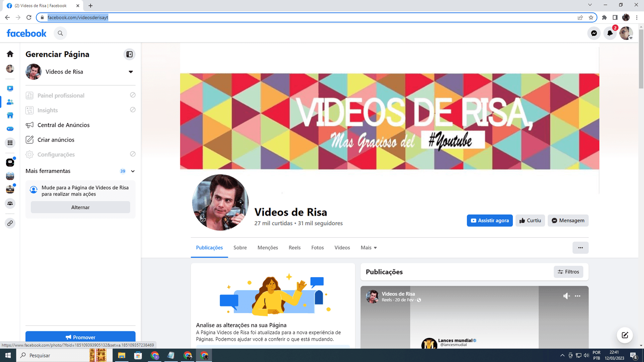Reload the page in the browser
644x362 pixels.
(x=29, y=18)
